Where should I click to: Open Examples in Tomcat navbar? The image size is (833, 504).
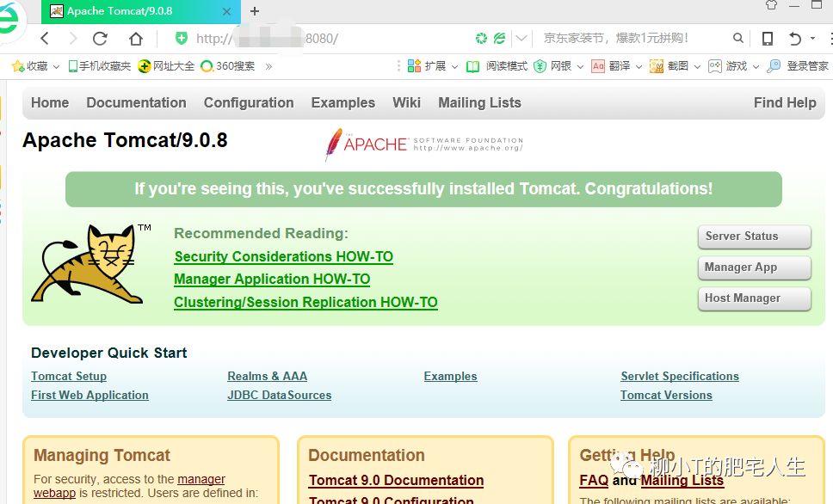coord(343,102)
